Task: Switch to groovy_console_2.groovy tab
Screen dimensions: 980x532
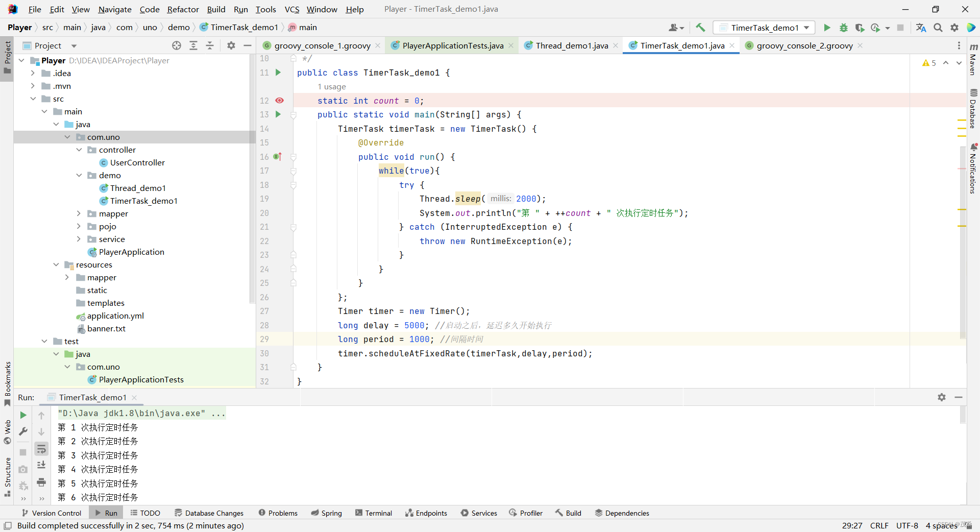Action: click(804, 45)
